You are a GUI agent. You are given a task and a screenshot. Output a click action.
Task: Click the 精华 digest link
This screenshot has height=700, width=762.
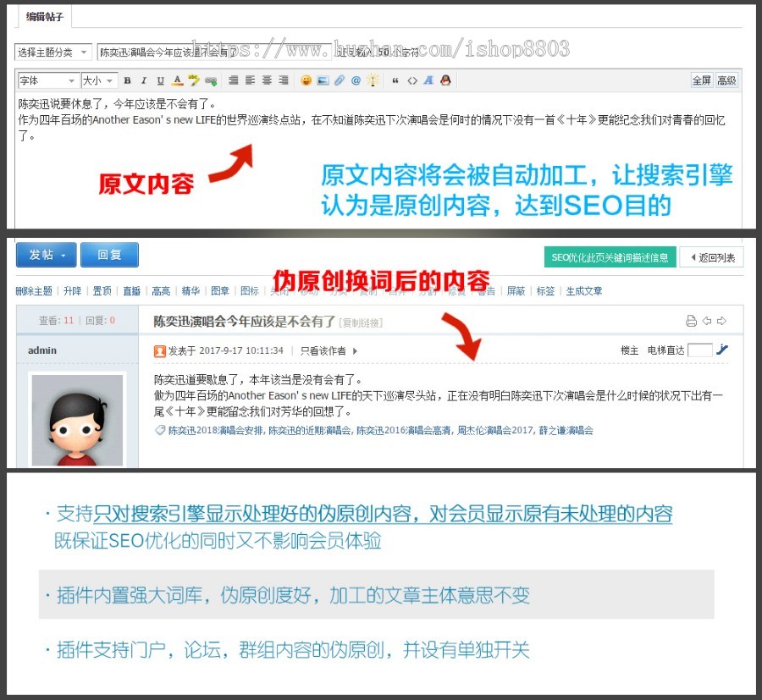(x=190, y=291)
